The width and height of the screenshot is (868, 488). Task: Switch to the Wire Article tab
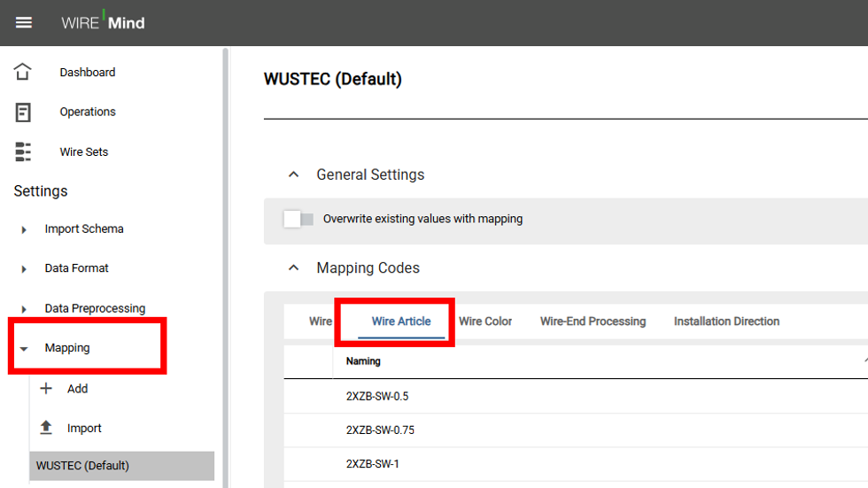[400, 321]
